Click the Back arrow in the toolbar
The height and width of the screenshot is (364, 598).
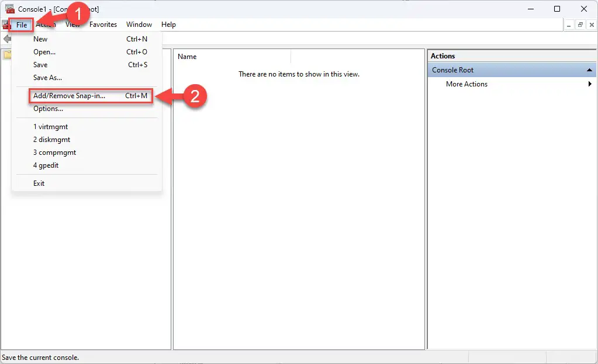pos(6,39)
